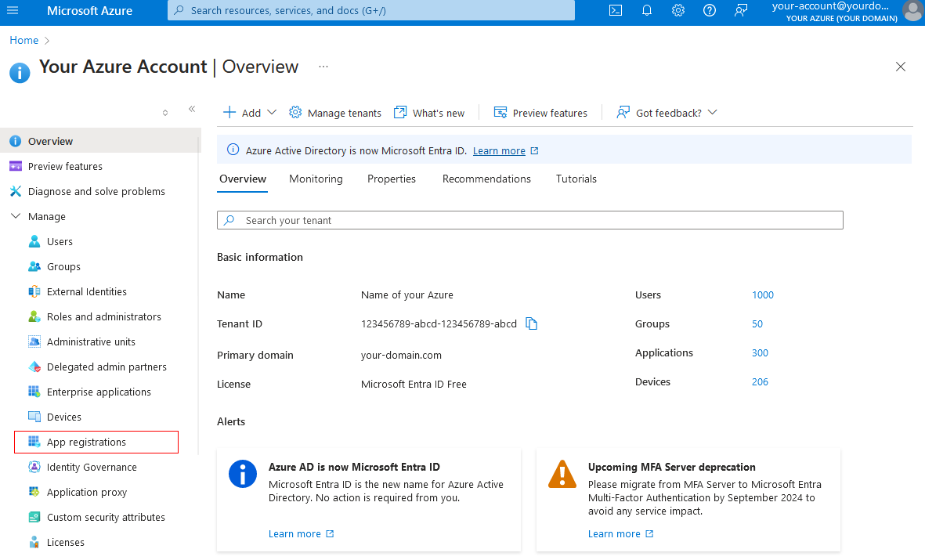Click the Azure AD alert info icon
Viewport: 925px width, 560px height.
coord(243,474)
